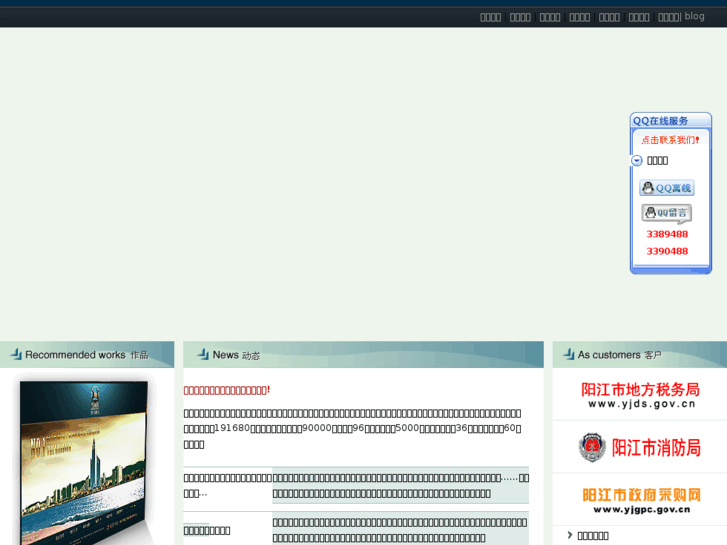Open 阳江市消防局 customer logo
Image resolution: width=727 pixels, height=545 pixels.
[640, 448]
